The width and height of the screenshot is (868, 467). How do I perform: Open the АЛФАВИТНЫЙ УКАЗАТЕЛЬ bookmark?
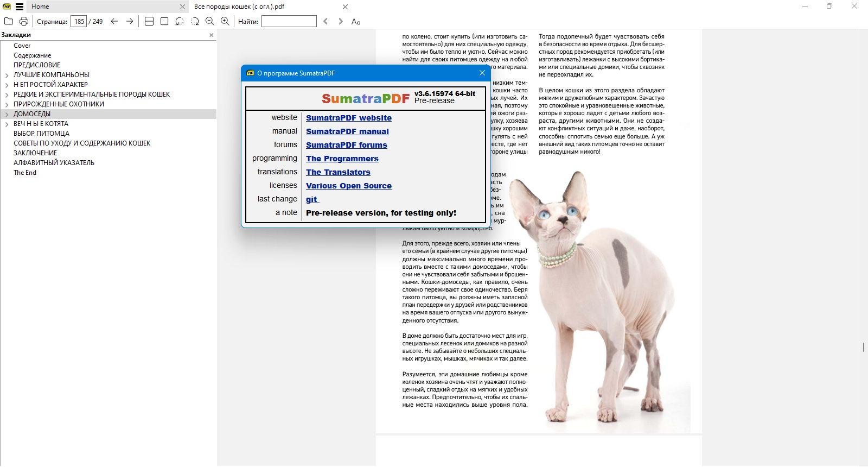point(54,163)
